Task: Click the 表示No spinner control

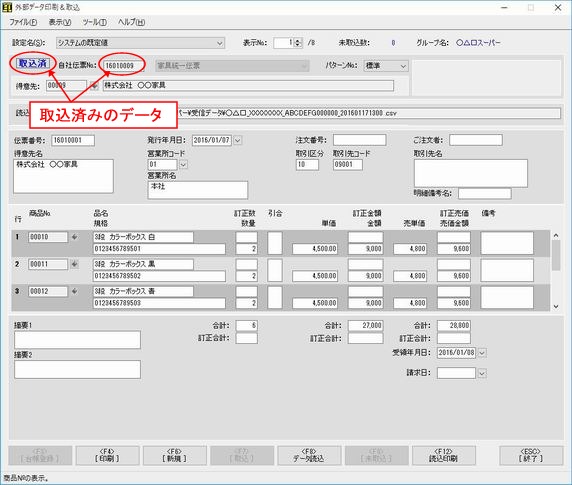Action: (298, 43)
